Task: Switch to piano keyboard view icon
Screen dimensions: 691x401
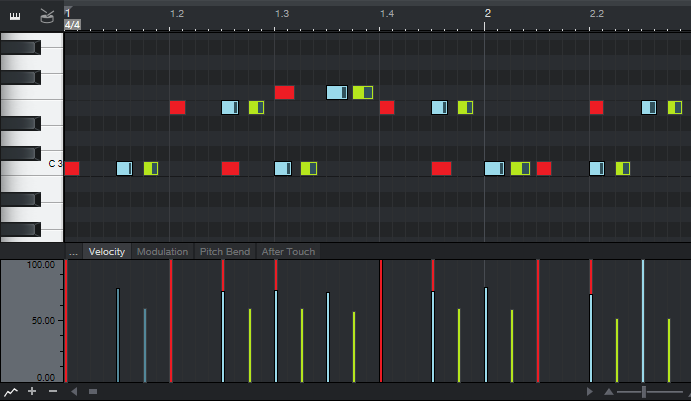Action: pyautogui.click(x=16, y=16)
